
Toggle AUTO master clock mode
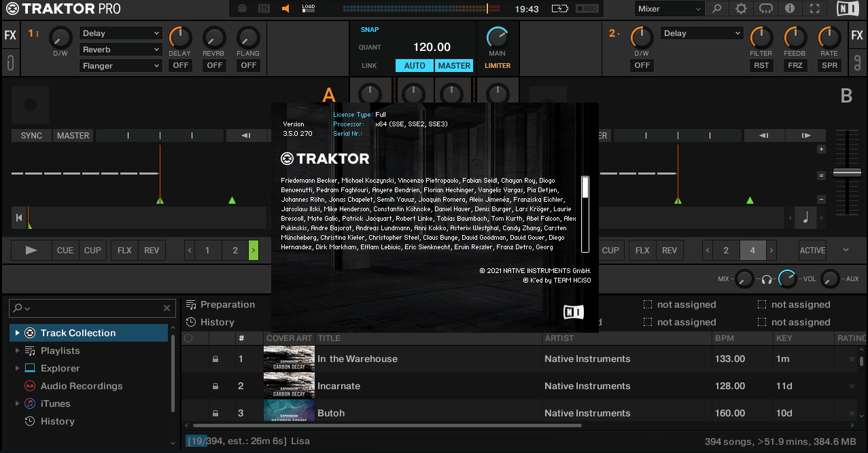pyautogui.click(x=414, y=65)
